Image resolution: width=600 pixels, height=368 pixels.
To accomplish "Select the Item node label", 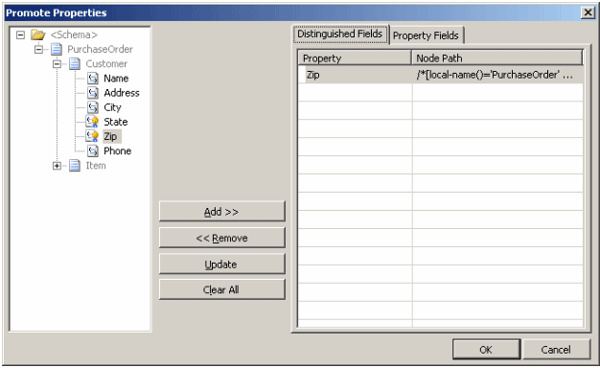I will 96,166.
